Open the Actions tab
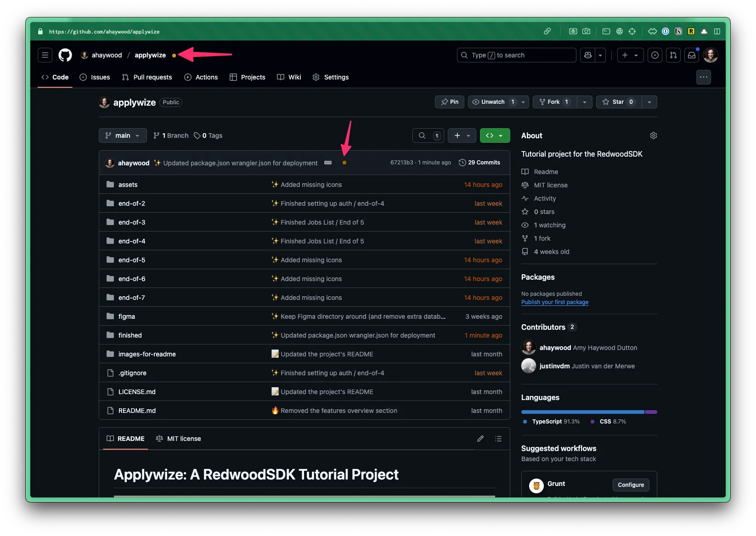 tap(201, 77)
